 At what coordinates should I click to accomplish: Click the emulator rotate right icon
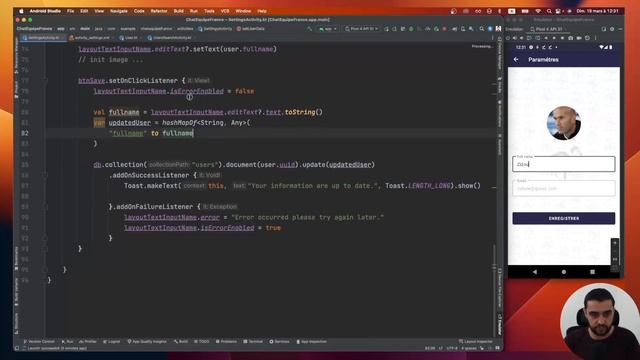pos(537,38)
